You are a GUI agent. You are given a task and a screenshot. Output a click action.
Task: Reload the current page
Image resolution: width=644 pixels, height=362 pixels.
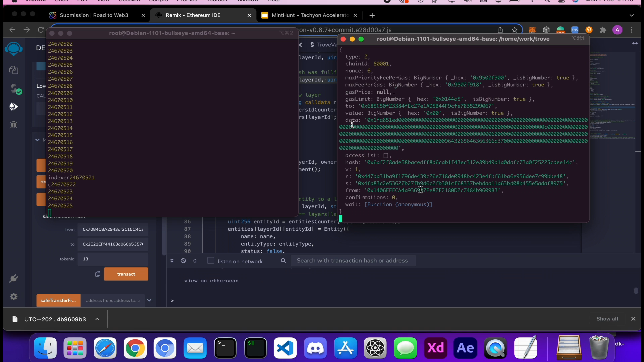pos(41,30)
